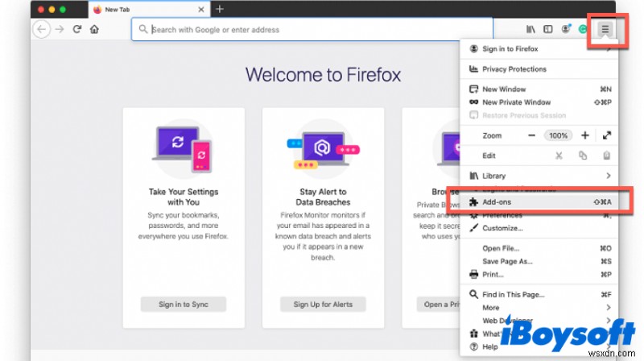
Task: Increase zoom with plus button
Action: pyautogui.click(x=585, y=135)
